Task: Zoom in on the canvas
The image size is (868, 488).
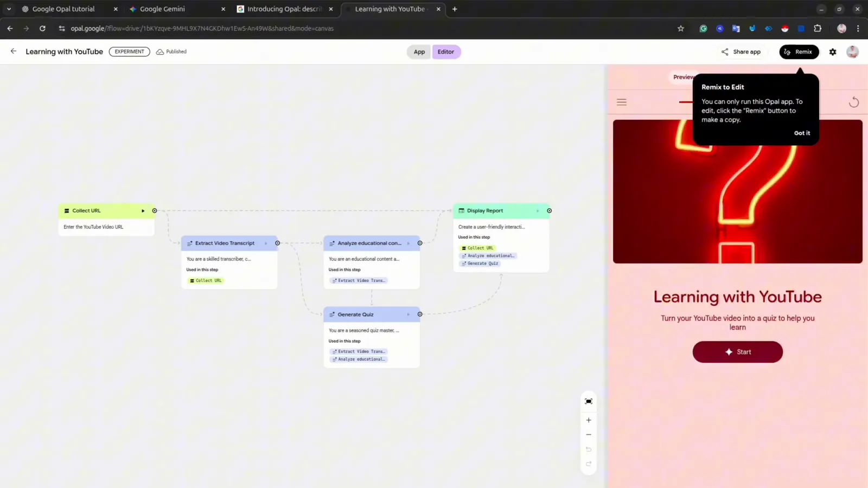Action: (589, 420)
